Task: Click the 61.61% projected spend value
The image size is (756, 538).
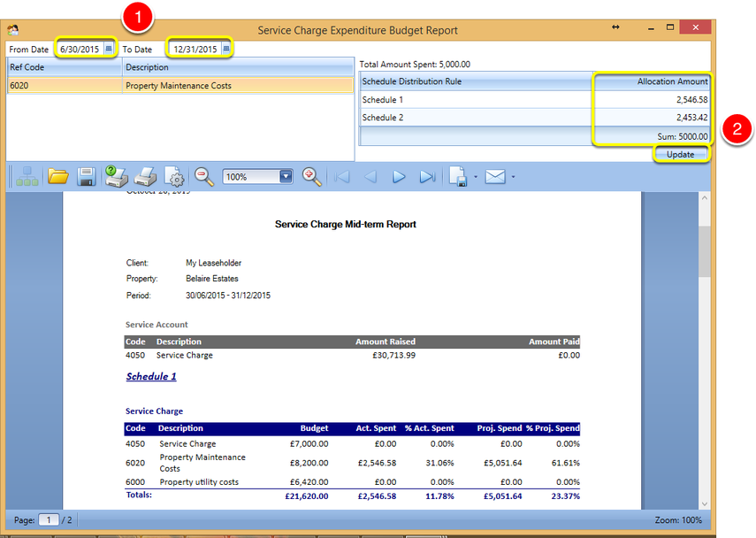Action: [565, 463]
